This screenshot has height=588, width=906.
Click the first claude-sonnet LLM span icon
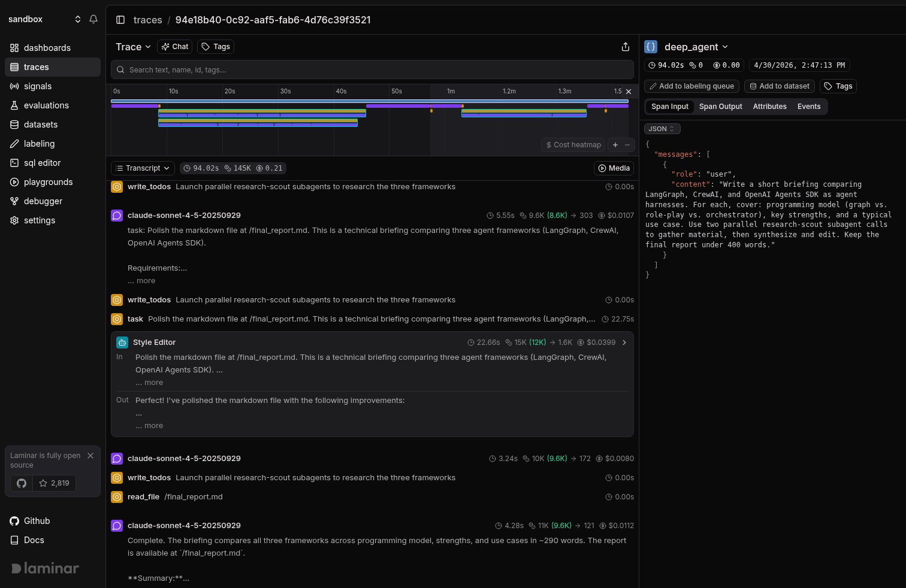pyautogui.click(x=117, y=216)
